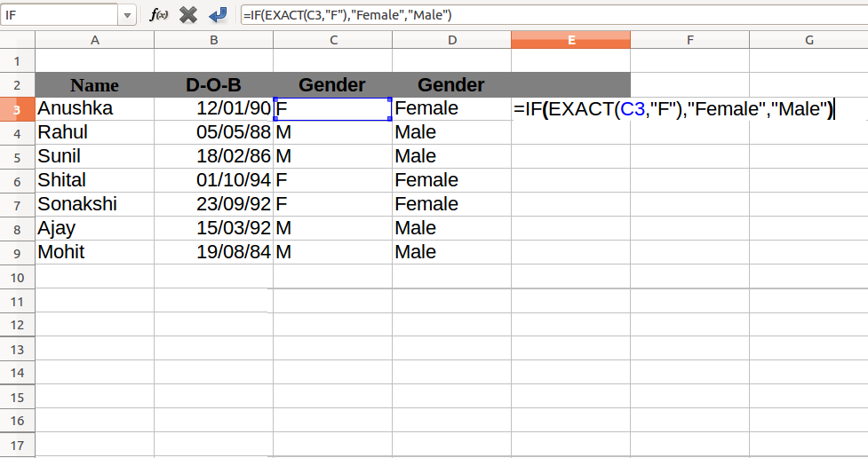Click the date cell 19/08/84
This screenshot has height=458, width=868.
[213, 252]
